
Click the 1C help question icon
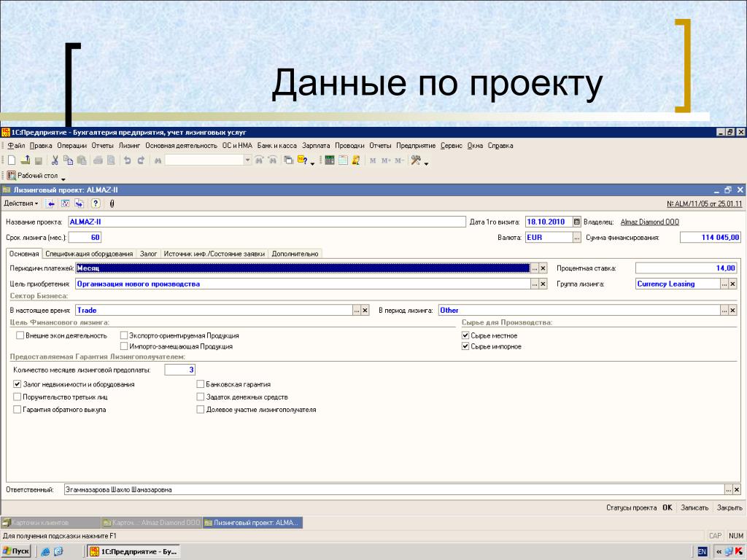302,160
